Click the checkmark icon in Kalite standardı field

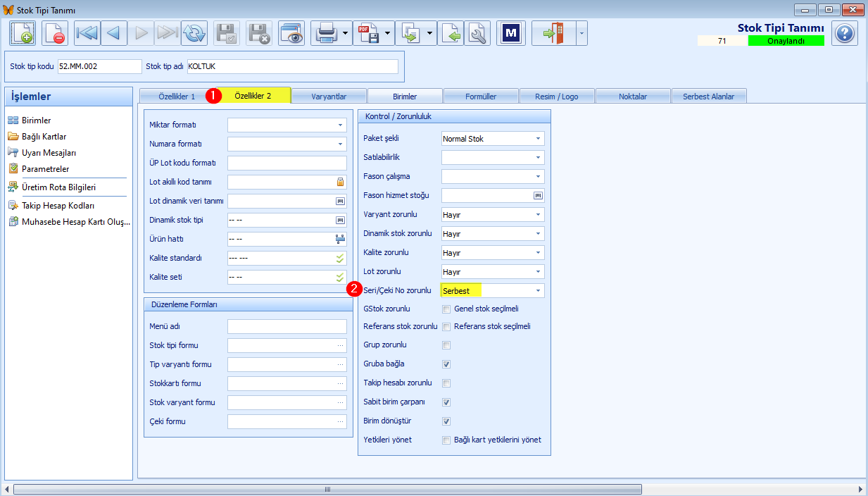pos(340,258)
